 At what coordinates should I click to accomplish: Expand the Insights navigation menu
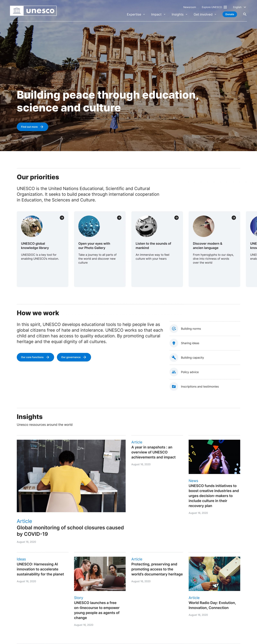point(180,14)
